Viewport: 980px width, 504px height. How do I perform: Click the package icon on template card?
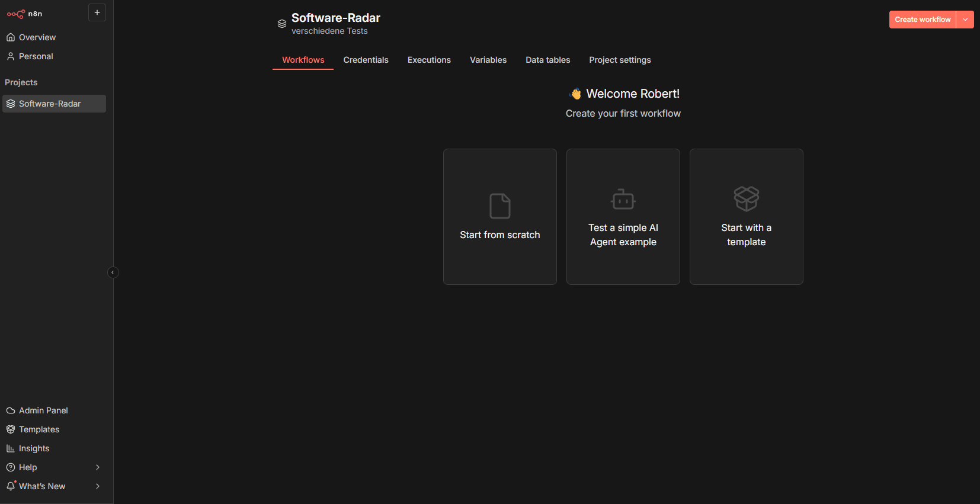pos(747,198)
